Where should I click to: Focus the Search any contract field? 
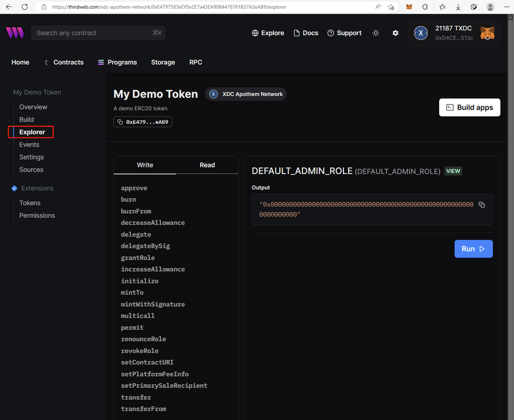[x=93, y=33]
